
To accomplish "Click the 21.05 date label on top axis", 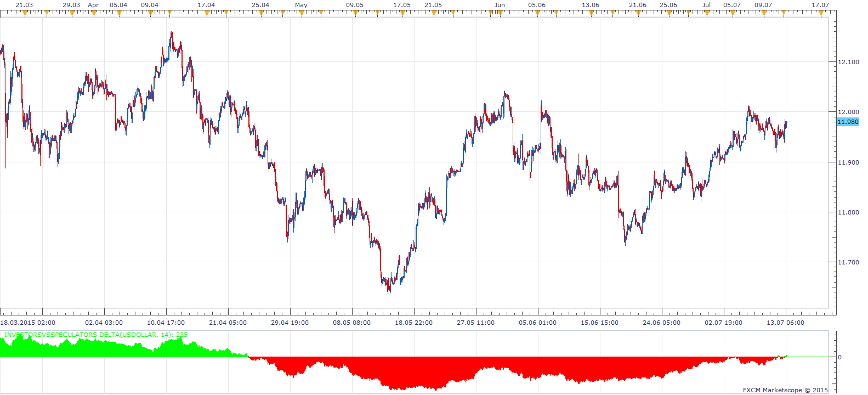I will click(x=433, y=5).
